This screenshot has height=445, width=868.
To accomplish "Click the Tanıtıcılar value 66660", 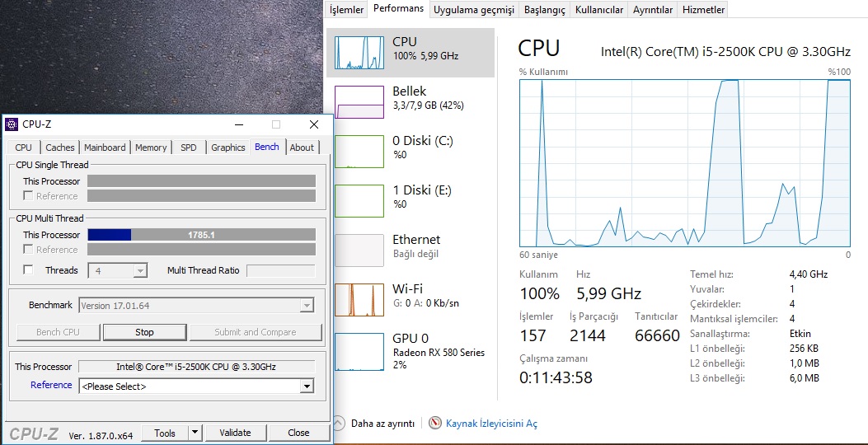I will [657, 335].
